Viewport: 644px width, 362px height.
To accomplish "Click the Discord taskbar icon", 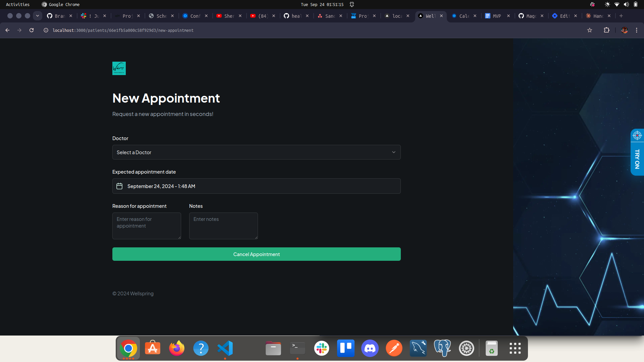I will 370,349.
